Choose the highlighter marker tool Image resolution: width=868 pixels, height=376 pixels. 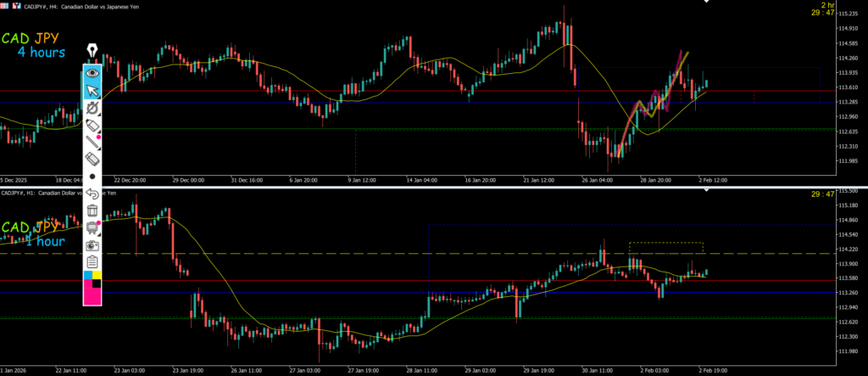(92, 126)
